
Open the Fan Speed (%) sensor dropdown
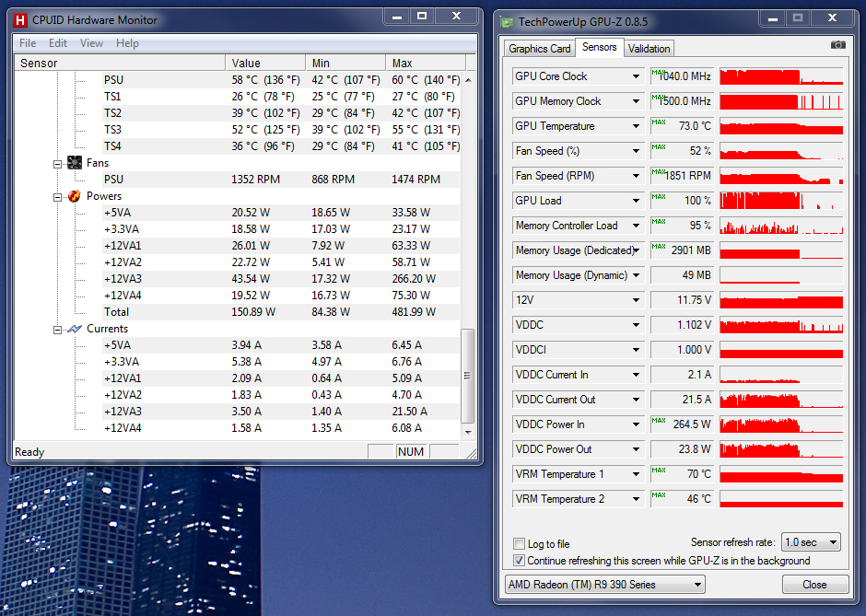click(x=637, y=151)
